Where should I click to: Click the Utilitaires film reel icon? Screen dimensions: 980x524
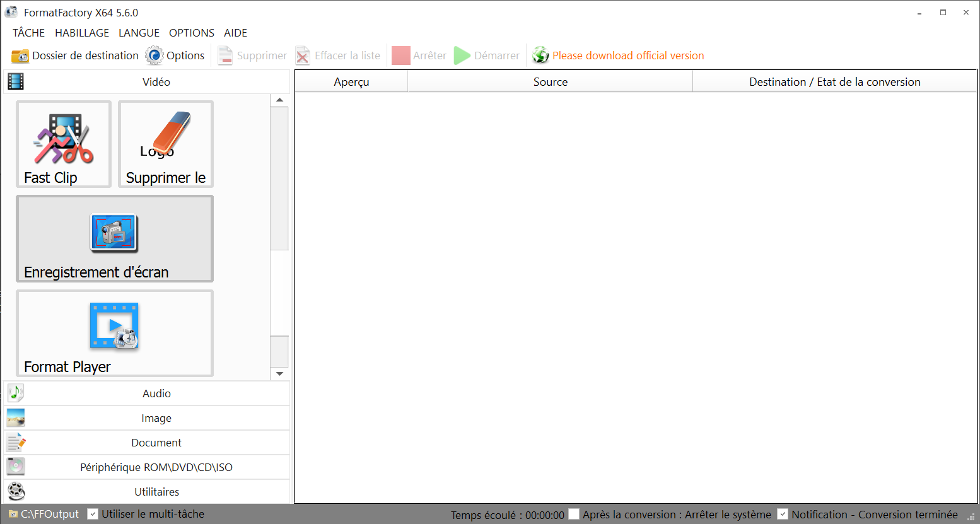pyautogui.click(x=16, y=491)
